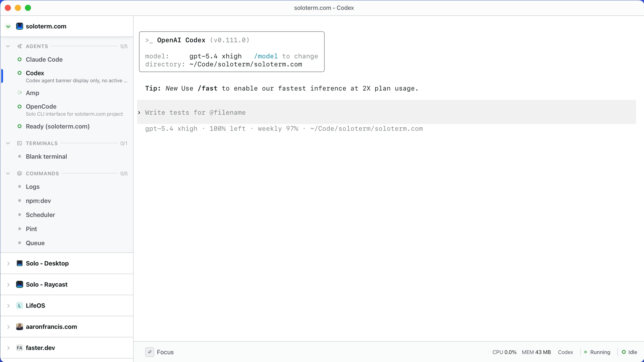Expand the aaronfrancis.com project

tap(9, 327)
